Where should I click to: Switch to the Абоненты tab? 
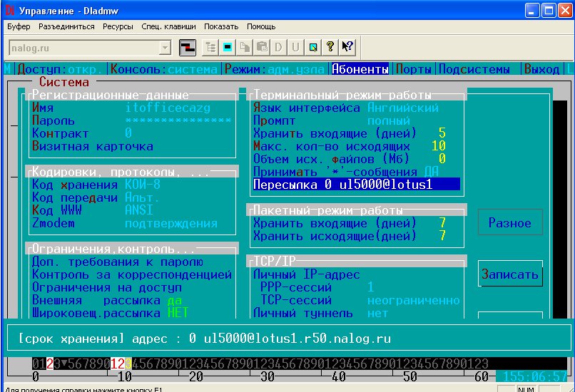360,69
